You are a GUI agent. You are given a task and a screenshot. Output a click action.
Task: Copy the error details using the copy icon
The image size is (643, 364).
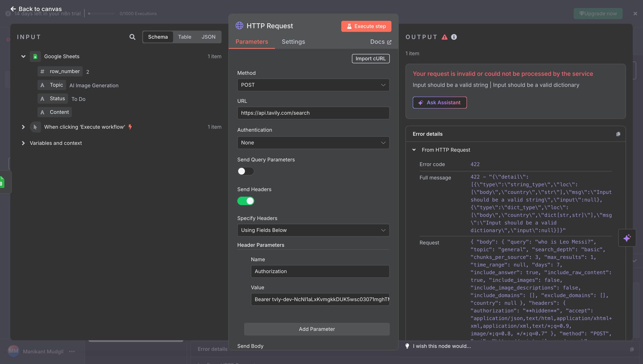point(619,134)
